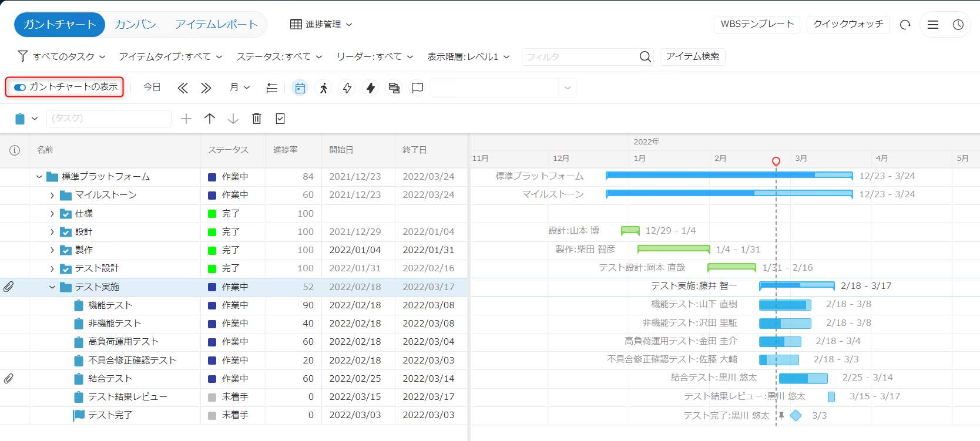Viewport: 980px width, 441px height.
Task: Open the clock history icon
Action: tap(958, 25)
